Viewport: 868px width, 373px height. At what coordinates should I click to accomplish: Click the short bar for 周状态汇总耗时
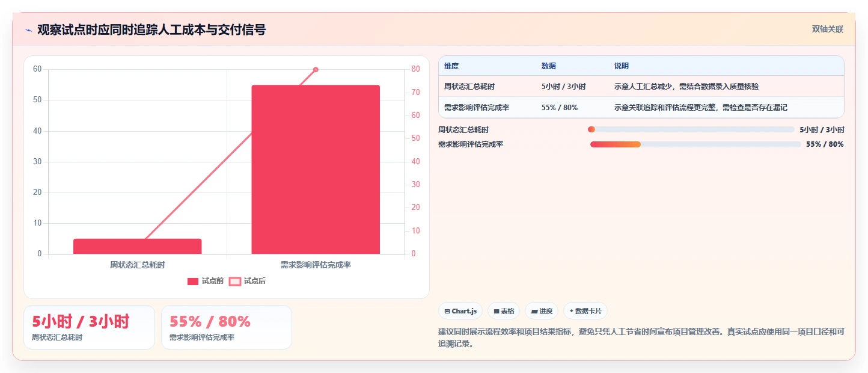coord(138,246)
